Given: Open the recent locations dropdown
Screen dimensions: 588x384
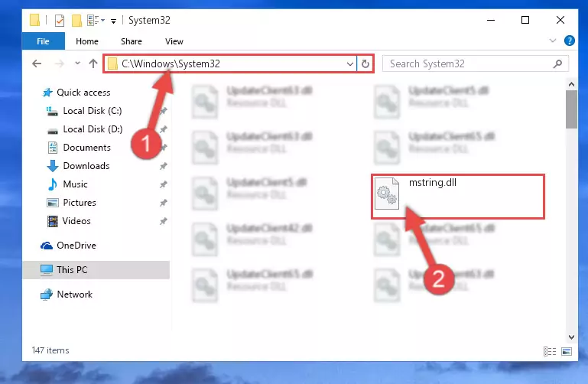Looking at the screenshot, I should click(77, 63).
